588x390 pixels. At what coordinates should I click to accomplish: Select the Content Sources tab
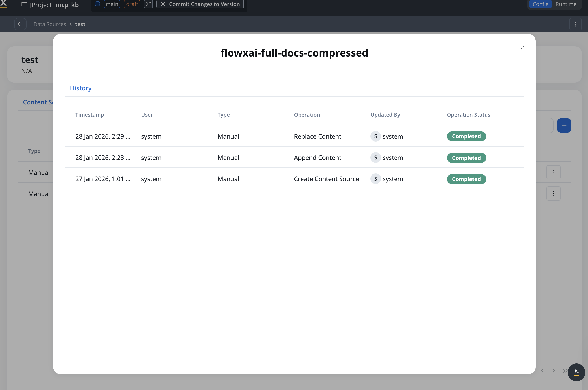(38, 102)
